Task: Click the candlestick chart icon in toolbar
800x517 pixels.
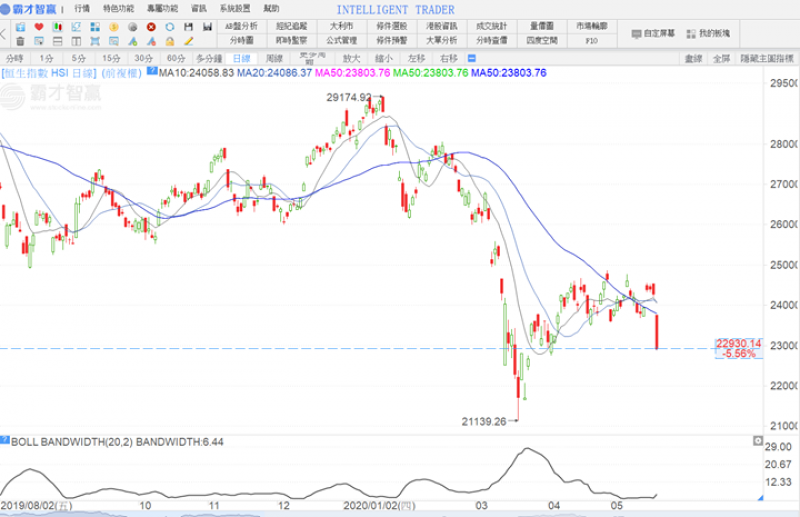Action: 55,26
